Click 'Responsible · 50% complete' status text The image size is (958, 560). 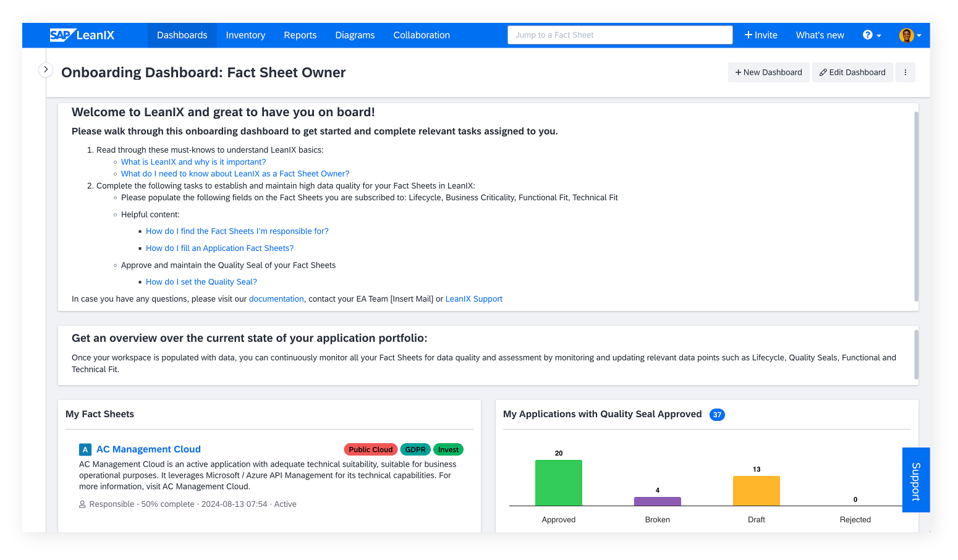pos(142,504)
